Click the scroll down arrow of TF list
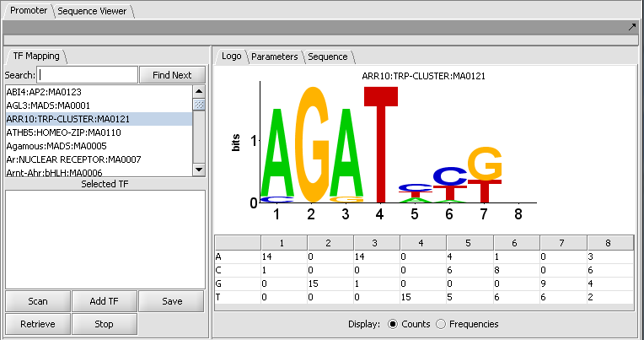Viewport: 644px width, 340px height. 199,170
